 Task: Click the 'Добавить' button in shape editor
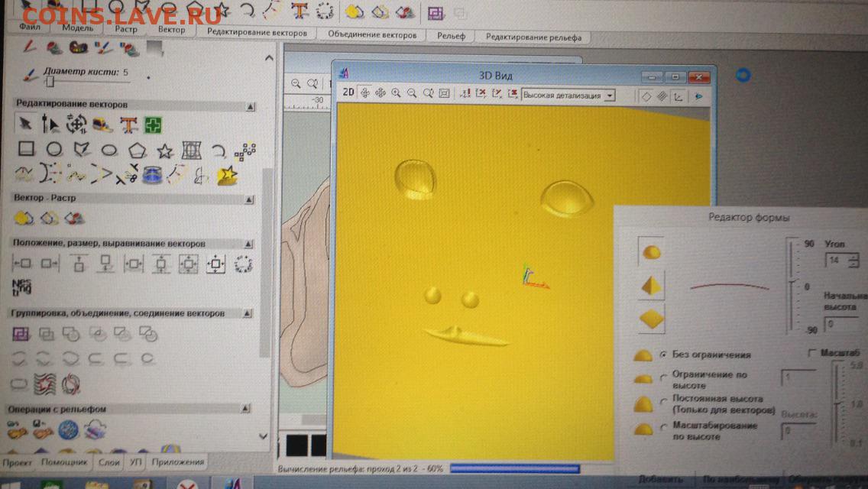pos(660,479)
